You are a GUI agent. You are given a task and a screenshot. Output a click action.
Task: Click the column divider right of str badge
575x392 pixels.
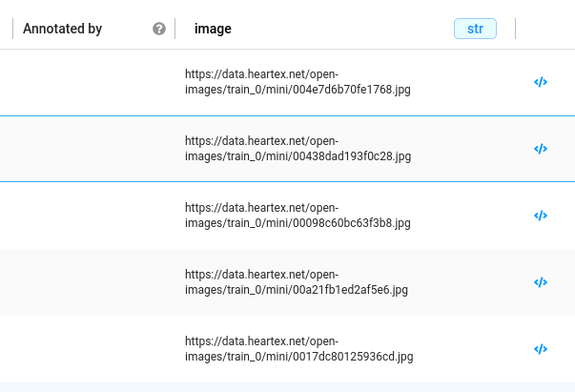pyautogui.click(x=515, y=29)
